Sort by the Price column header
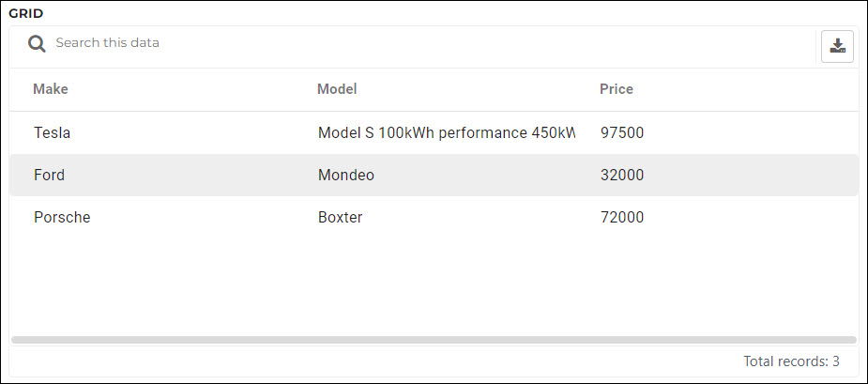Image resolution: width=868 pixels, height=384 pixels. tap(617, 89)
